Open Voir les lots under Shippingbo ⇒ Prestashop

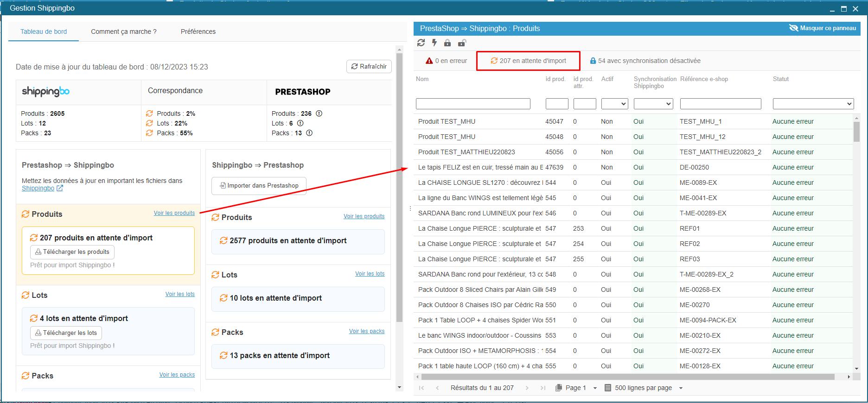point(370,274)
